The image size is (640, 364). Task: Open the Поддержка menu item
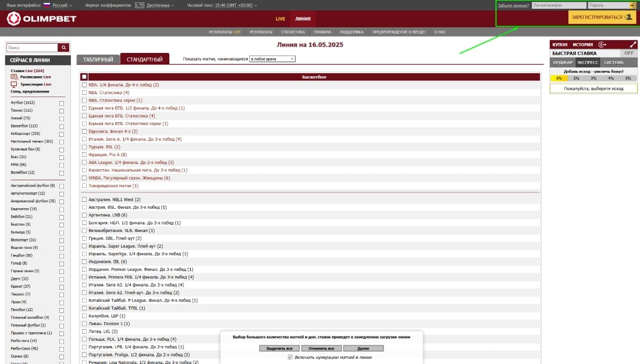pyautogui.click(x=352, y=32)
